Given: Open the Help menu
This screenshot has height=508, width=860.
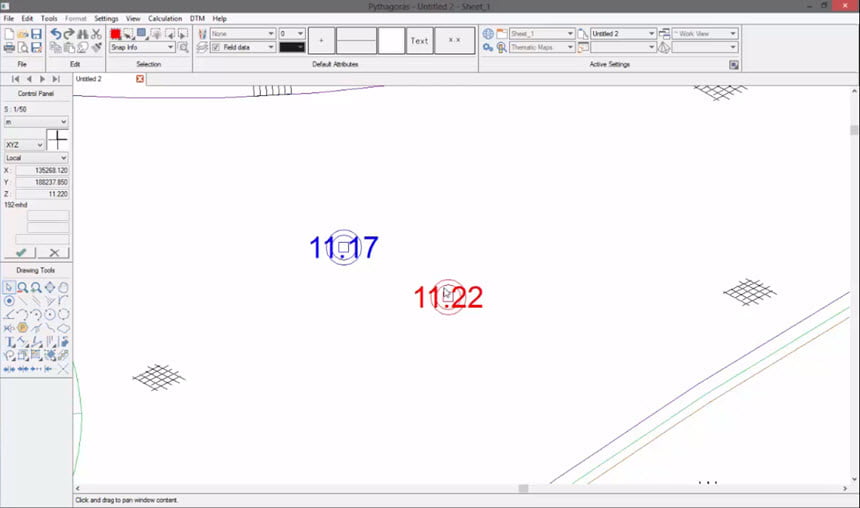Looking at the screenshot, I should click(x=219, y=19).
